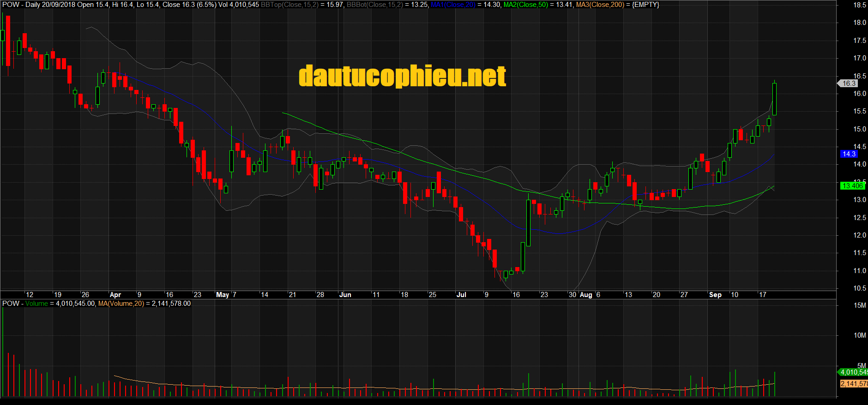Select the MA(Volume,20) = 2,141,578.00 label

145,304
